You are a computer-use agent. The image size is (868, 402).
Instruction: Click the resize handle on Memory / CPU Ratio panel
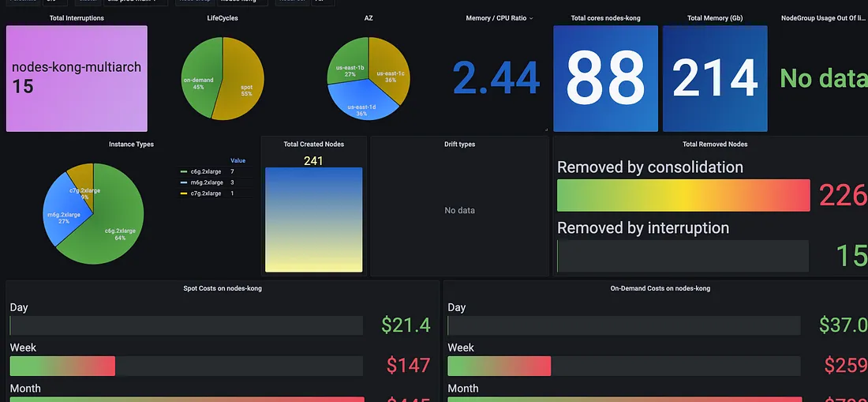546,130
